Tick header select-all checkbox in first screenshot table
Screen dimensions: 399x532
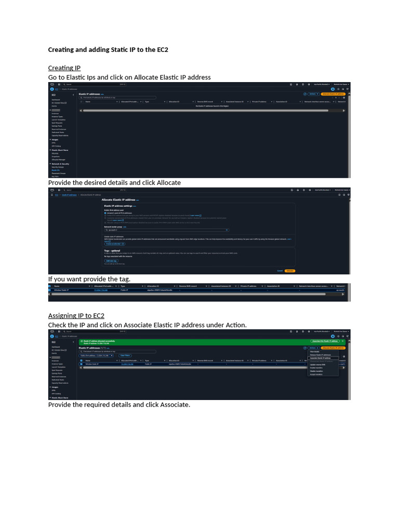81,101
